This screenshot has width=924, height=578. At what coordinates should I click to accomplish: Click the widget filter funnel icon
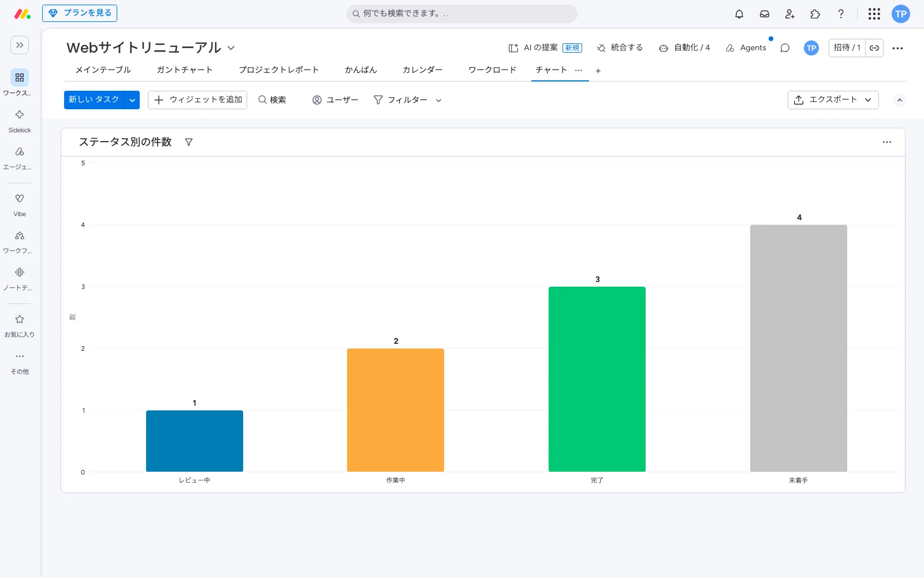[189, 142]
